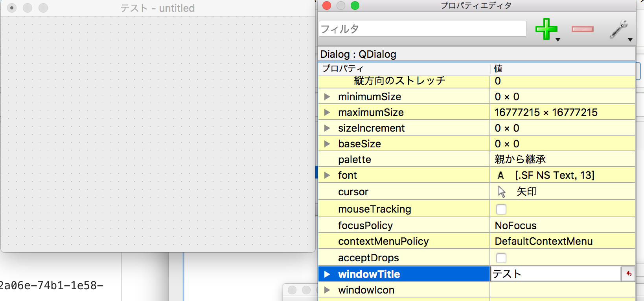Select the focusPolicy property row
644x301 pixels.
(x=477, y=225)
